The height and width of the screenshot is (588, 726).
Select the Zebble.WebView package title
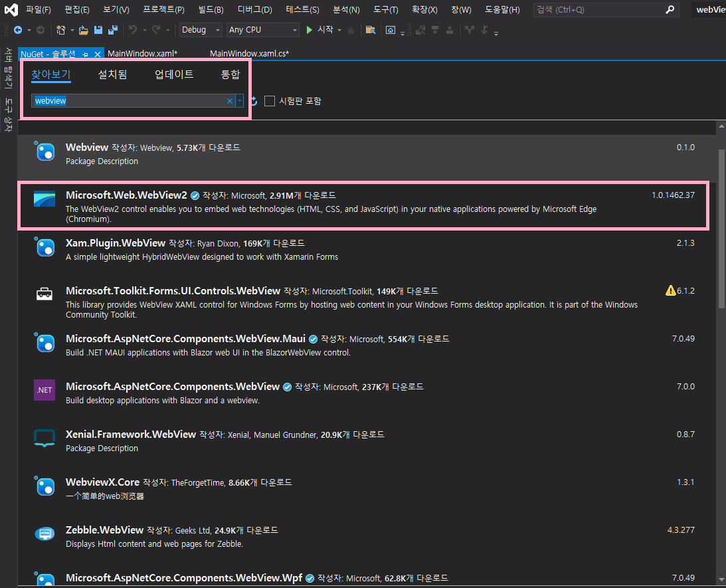click(x=105, y=530)
